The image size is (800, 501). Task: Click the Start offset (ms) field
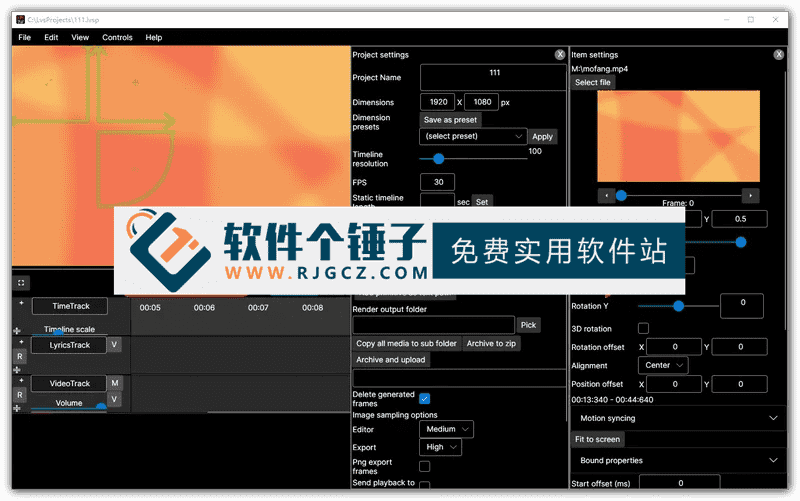pos(680,482)
